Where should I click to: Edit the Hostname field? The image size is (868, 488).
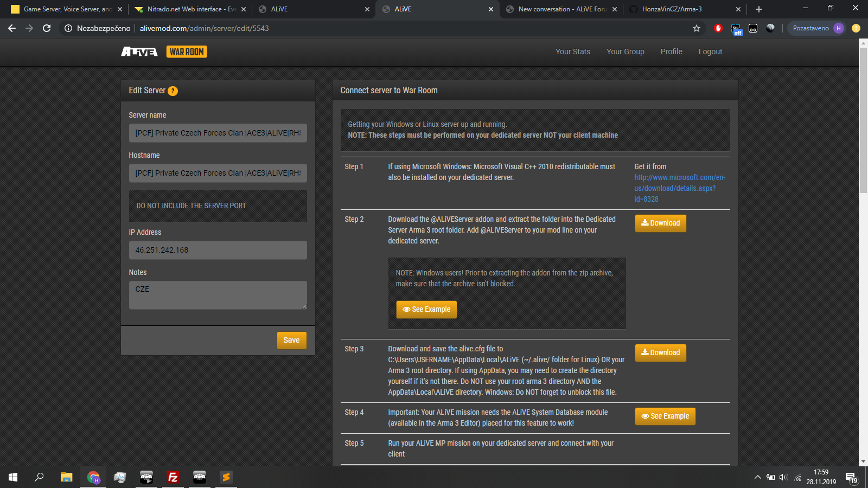pos(218,173)
